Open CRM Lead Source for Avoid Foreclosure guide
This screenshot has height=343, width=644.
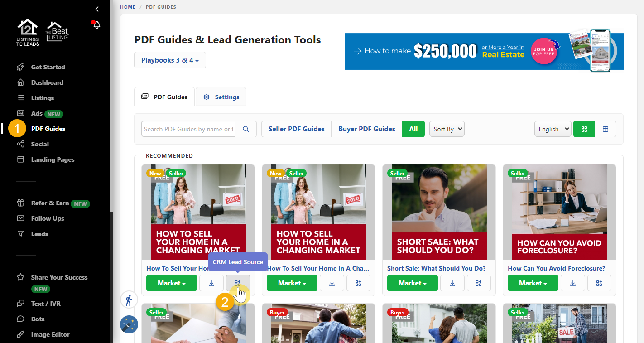pyautogui.click(x=599, y=283)
